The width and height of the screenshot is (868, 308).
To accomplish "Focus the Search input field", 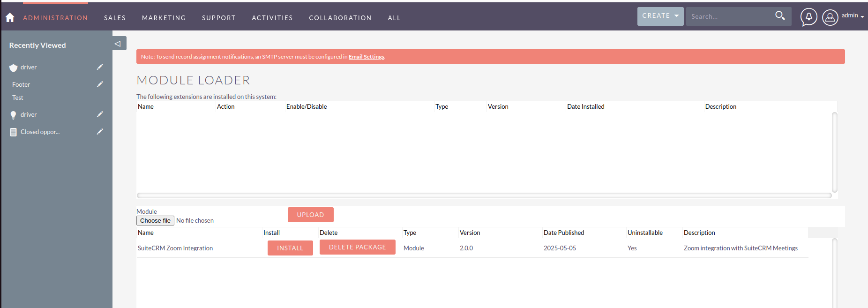I will tap(729, 16).
